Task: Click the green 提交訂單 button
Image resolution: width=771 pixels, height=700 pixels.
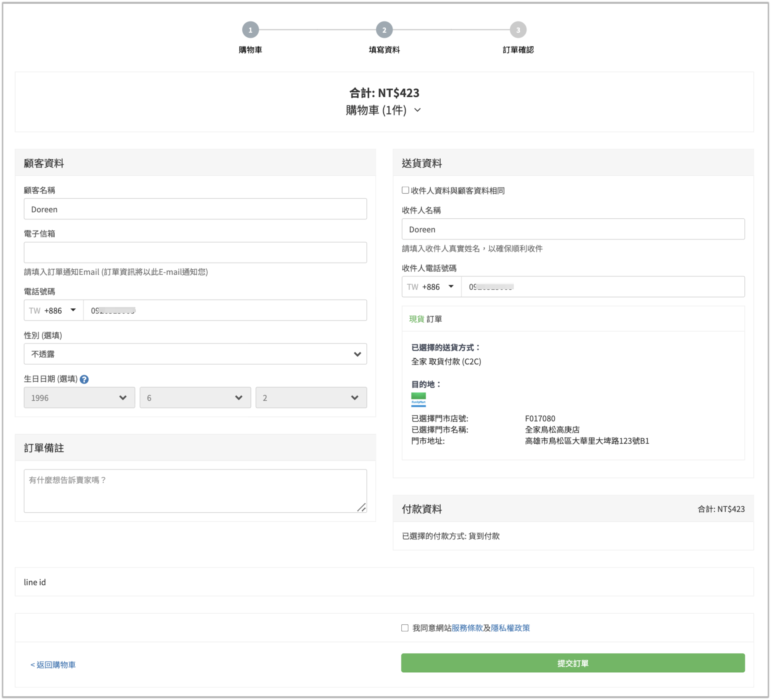Action: (x=573, y=663)
